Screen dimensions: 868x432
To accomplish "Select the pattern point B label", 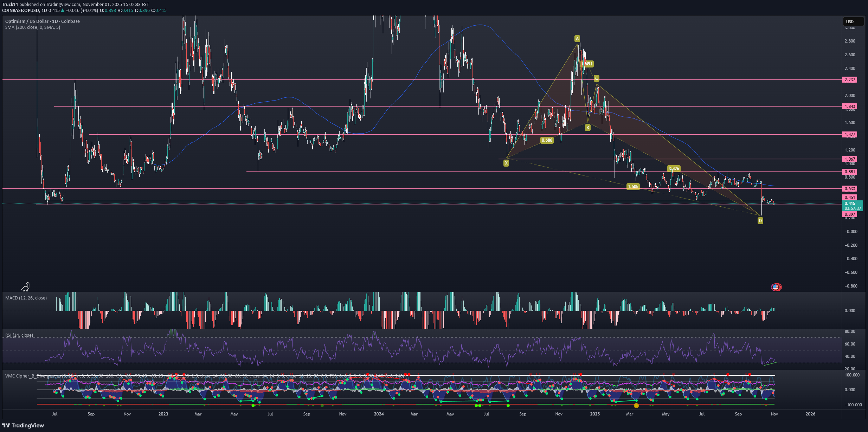I will 587,128.
